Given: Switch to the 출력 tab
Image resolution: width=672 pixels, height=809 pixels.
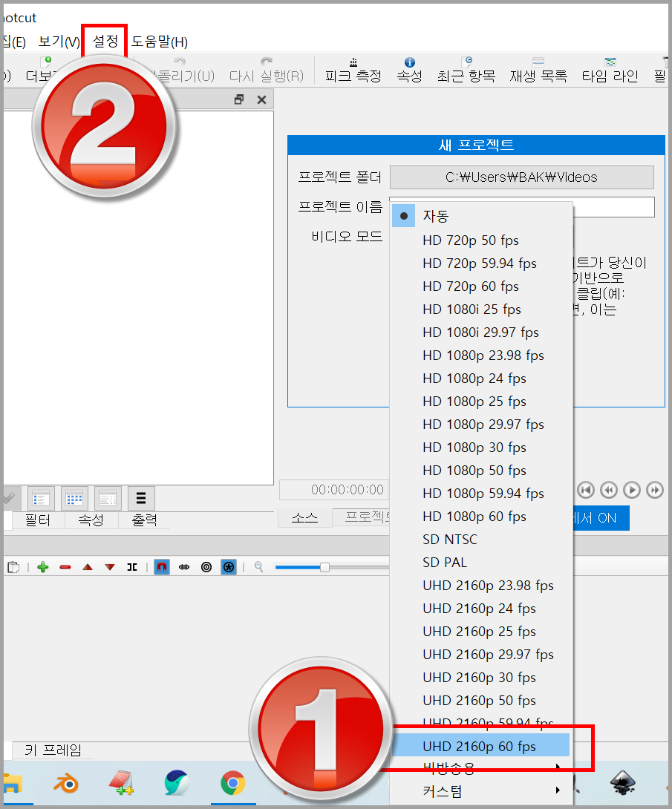Looking at the screenshot, I should coord(145,520).
